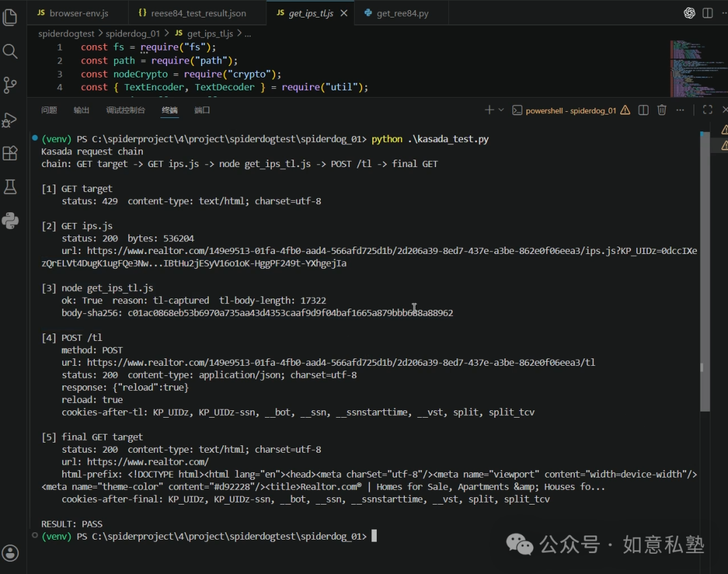Click line 4 TextEncoder require statement
728x574 pixels.
[x=224, y=87]
